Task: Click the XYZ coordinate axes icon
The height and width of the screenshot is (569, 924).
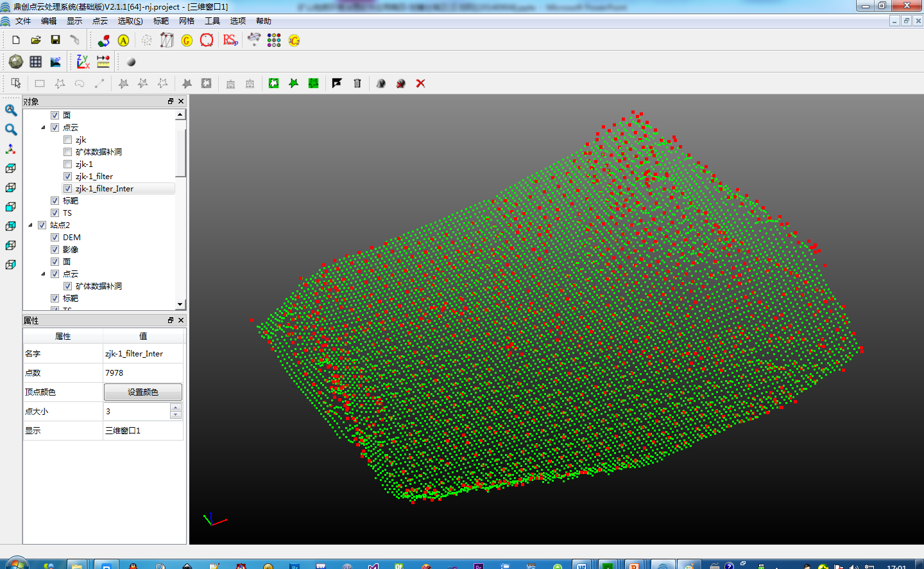Action: [x=83, y=62]
